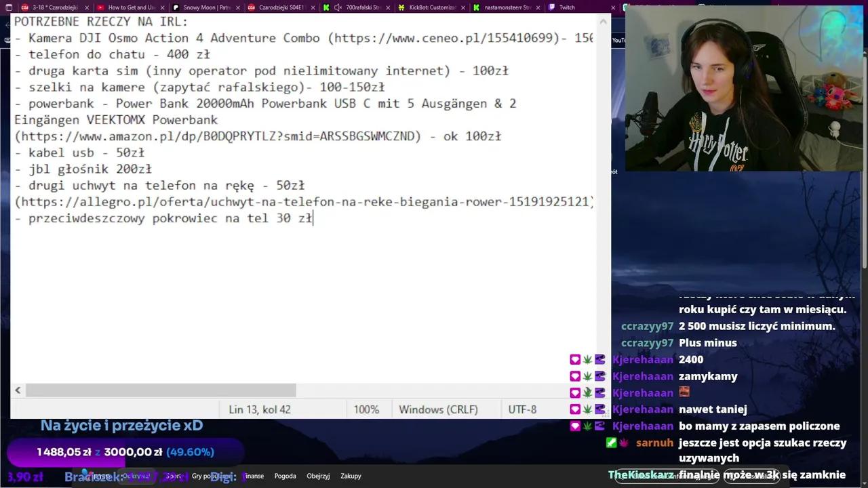Close the 'How to Get and Us' tab
This screenshot has height=488, width=868.
(161, 7)
